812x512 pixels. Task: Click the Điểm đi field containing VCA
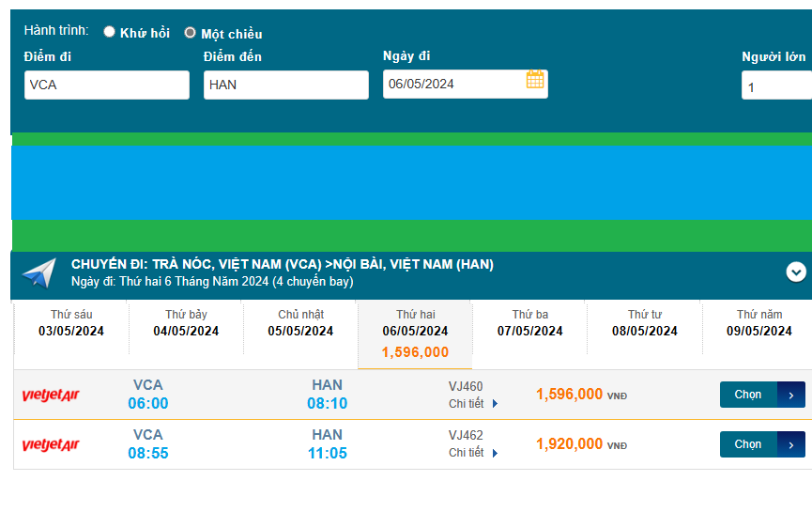pyautogui.click(x=107, y=85)
